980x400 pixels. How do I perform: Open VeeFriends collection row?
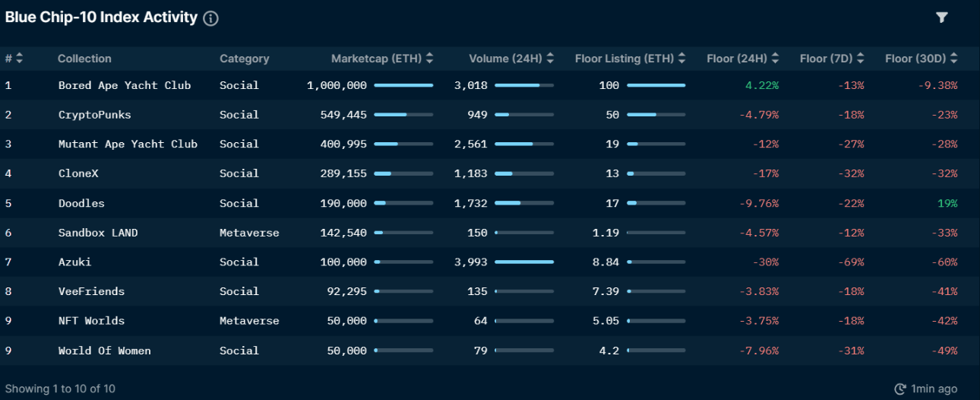(490, 291)
